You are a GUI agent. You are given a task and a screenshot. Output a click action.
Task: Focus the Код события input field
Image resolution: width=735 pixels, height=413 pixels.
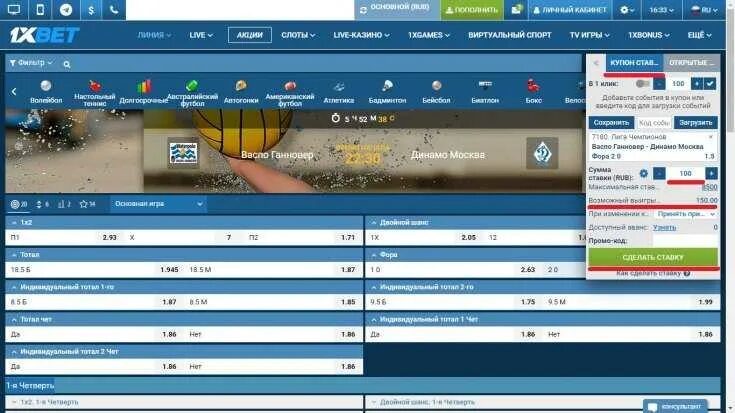654,122
